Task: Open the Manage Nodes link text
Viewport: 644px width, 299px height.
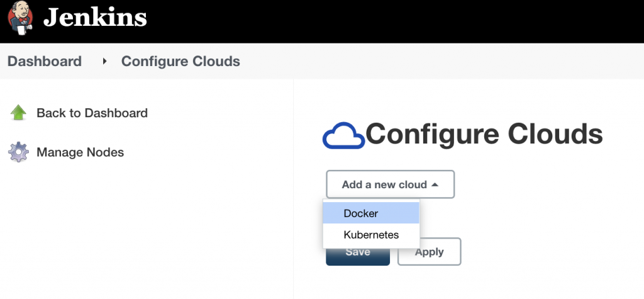Action: [80, 152]
